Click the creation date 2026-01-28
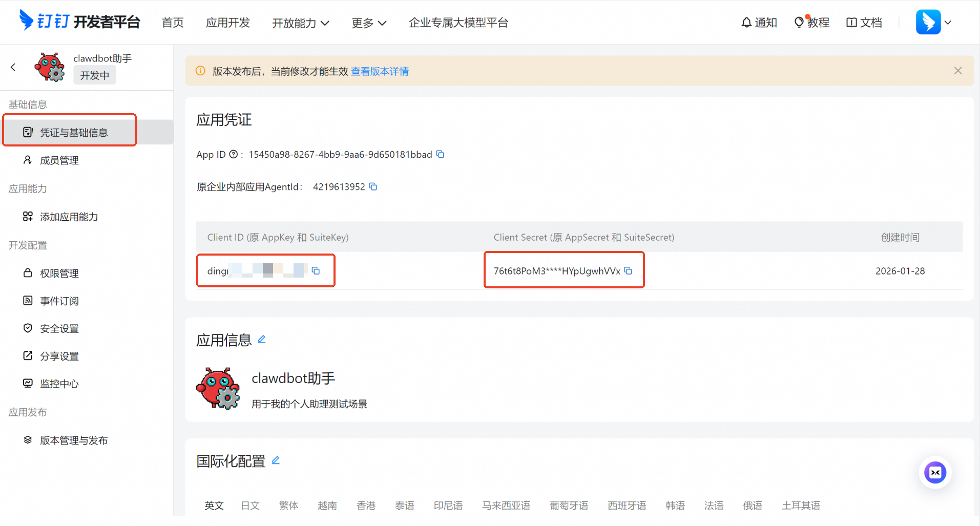 [x=900, y=271]
